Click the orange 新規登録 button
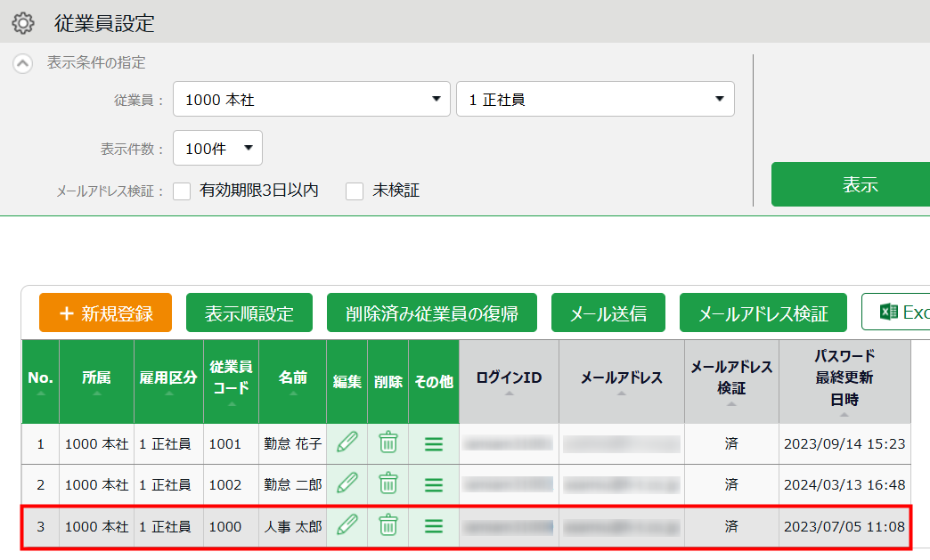 (105, 313)
